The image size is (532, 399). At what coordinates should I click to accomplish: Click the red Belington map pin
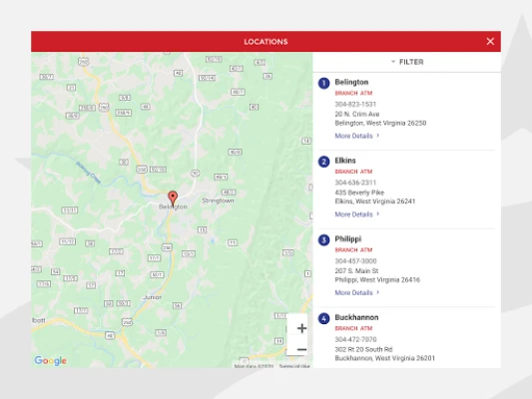(173, 199)
